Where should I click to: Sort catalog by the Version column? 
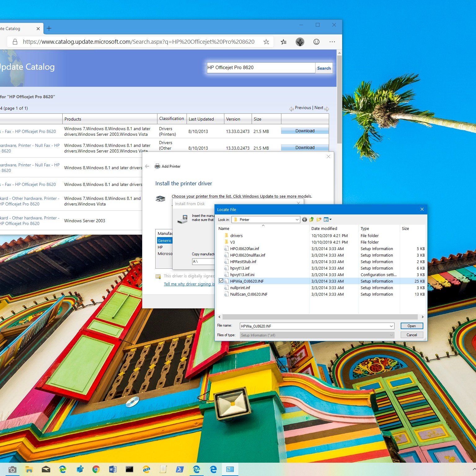(x=233, y=119)
